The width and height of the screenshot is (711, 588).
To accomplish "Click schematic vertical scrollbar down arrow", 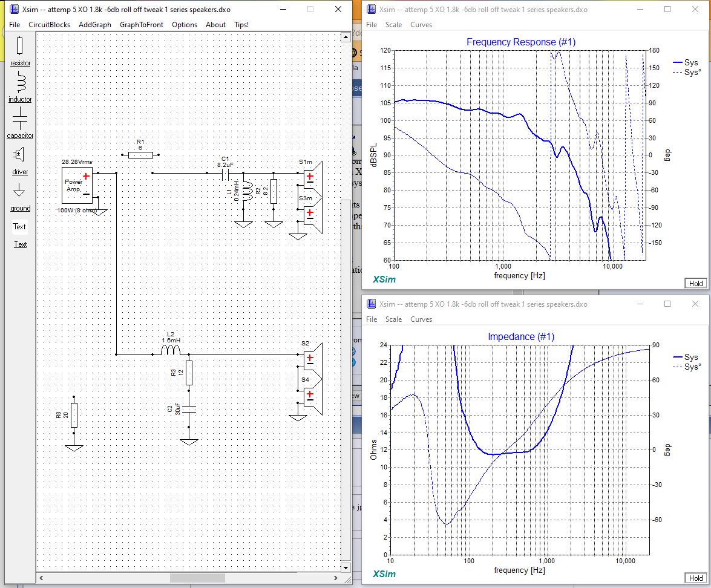I will point(346,567).
